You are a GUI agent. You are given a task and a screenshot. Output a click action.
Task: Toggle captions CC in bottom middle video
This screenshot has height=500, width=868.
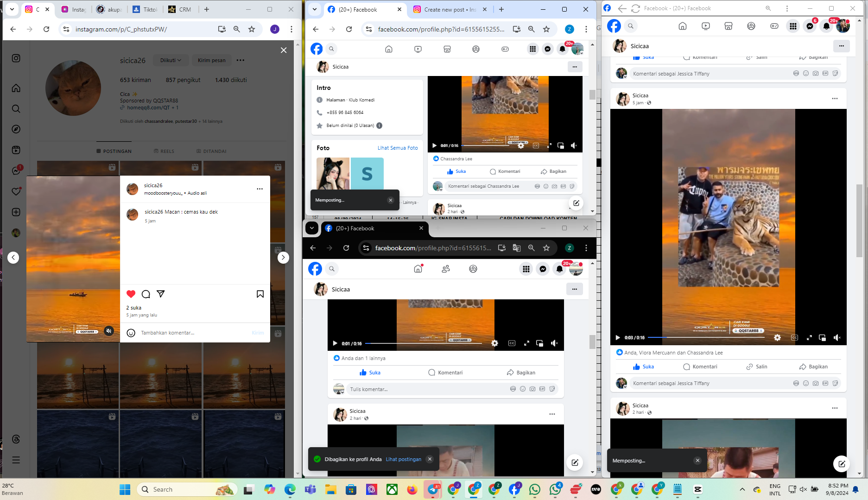[512, 343]
